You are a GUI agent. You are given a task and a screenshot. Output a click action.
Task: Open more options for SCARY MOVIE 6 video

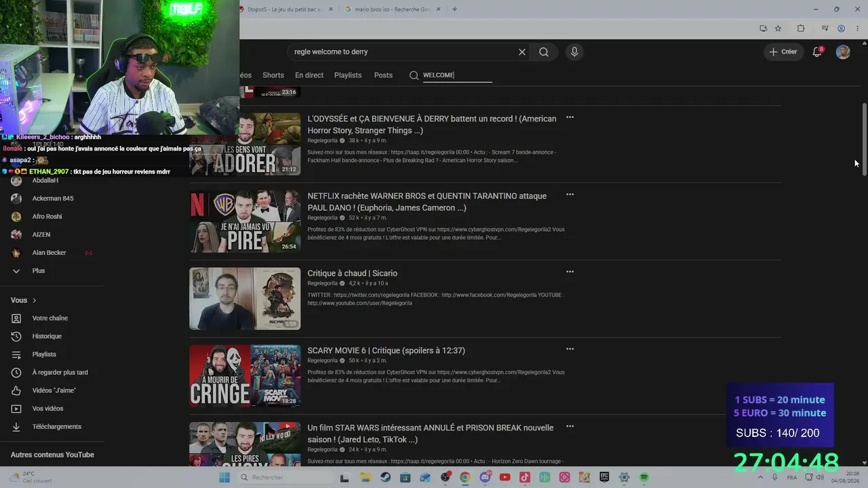pyautogui.click(x=570, y=349)
